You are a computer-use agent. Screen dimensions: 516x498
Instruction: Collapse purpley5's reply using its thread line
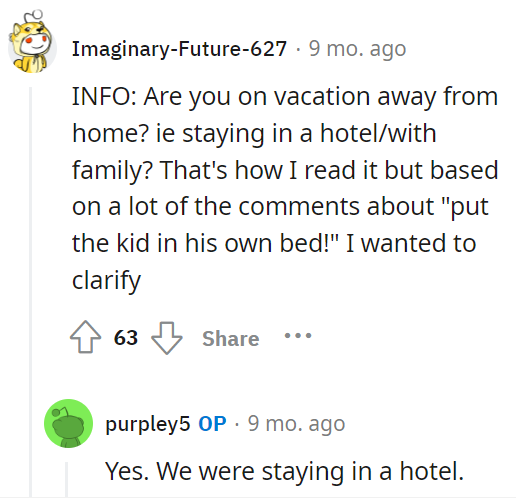[66, 480]
